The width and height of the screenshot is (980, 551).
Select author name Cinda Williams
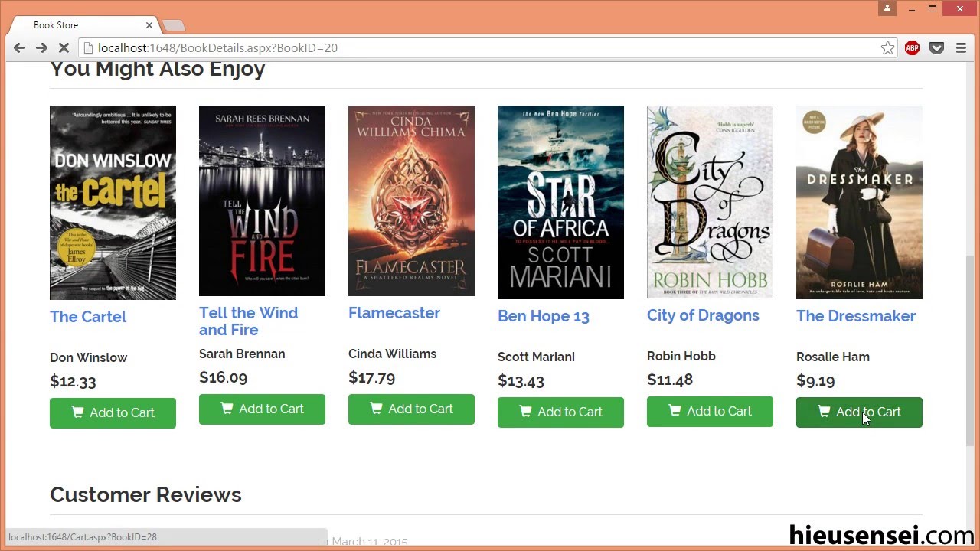[x=392, y=354]
